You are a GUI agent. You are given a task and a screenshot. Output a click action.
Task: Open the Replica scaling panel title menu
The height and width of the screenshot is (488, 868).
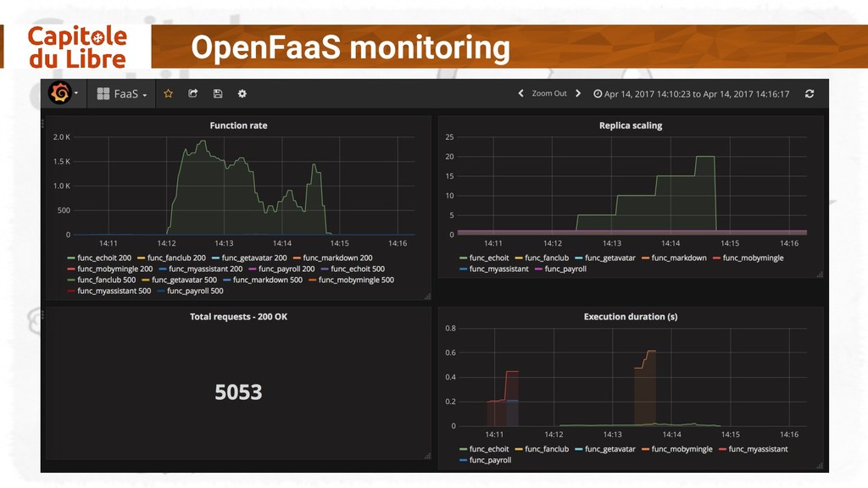click(631, 125)
